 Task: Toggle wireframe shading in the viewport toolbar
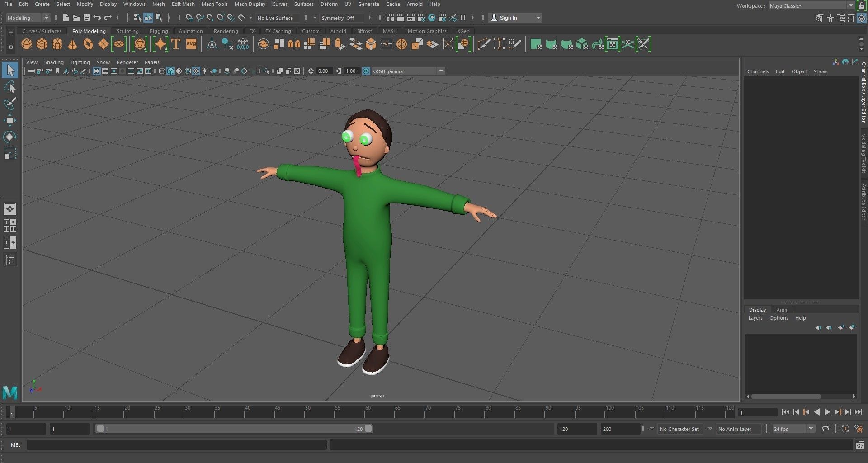click(162, 71)
